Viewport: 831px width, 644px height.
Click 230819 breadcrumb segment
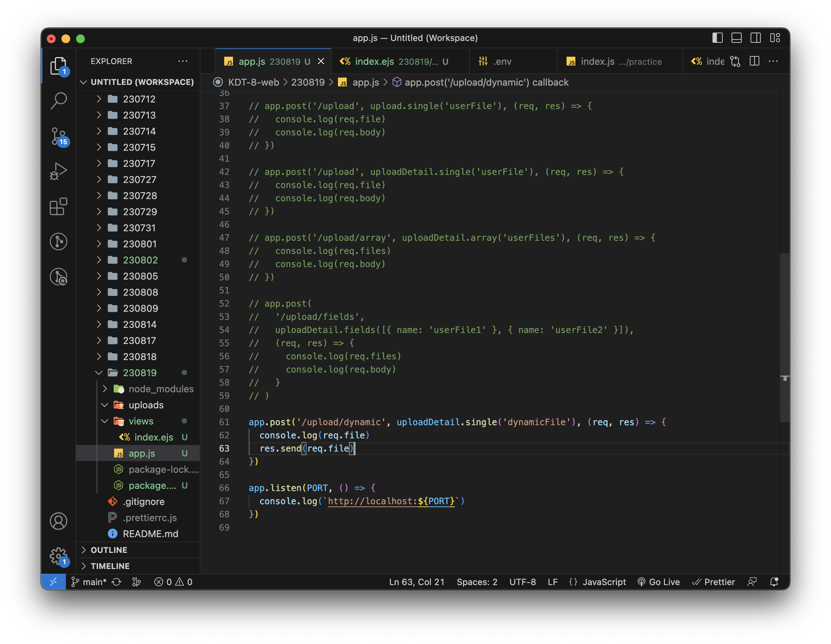(x=308, y=82)
